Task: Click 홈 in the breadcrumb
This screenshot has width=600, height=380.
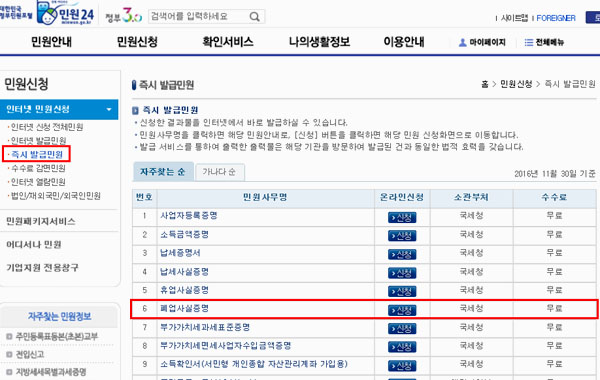Action: [484, 84]
